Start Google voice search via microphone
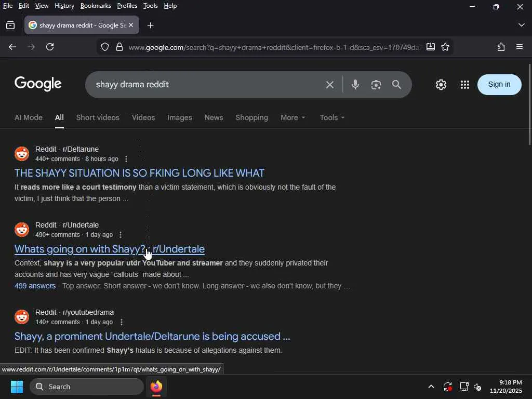The height and width of the screenshot is (399, 532). [355, 85]
